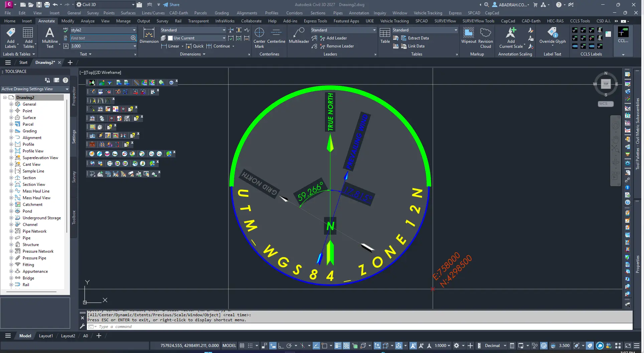Toggle polar tracking in status bar
Viewport: 644px width, 353px height.
pyautogui.click(x=289, y=346)
